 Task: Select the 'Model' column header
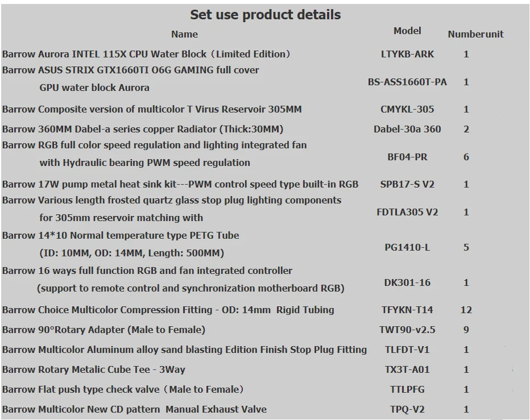(407, 31)
